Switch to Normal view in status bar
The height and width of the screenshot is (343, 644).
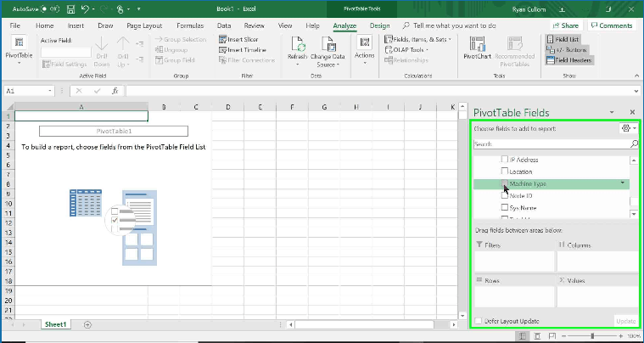click(x=522, y=336)
